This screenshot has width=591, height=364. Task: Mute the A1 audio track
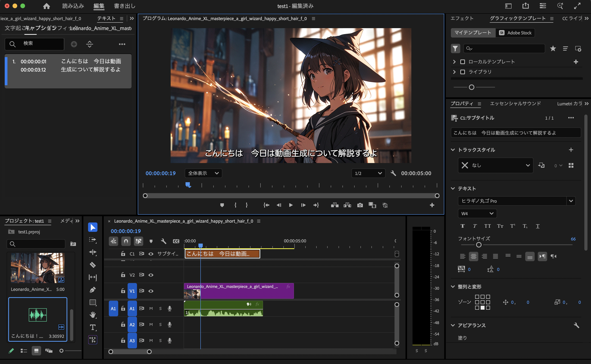coord(151,308)
